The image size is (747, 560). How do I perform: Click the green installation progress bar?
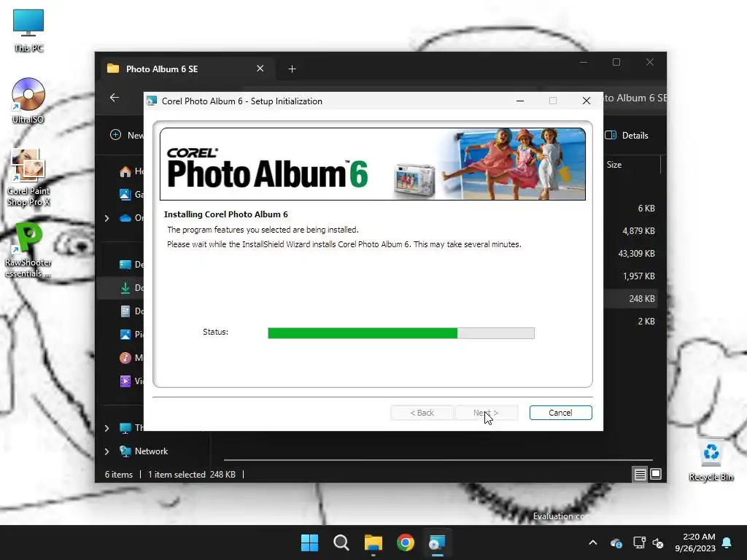(400, 332)
